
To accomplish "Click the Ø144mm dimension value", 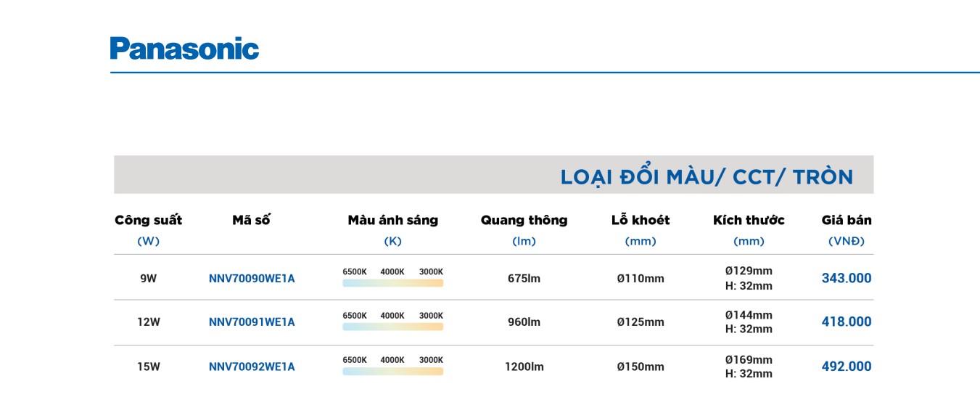I will [x=749, y=315].
